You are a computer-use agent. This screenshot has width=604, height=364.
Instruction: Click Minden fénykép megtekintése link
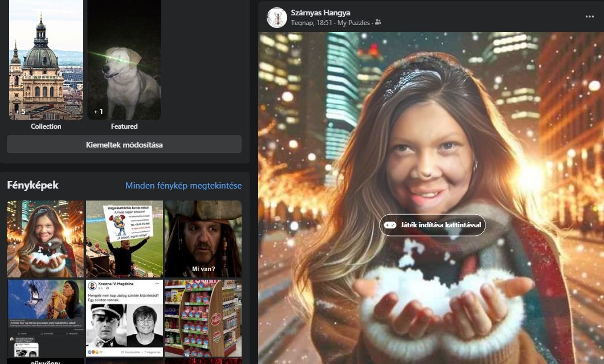tap(183, 186)
